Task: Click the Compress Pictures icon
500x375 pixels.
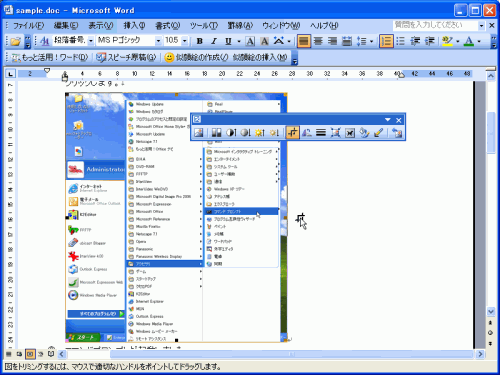Action: point(335,133)
